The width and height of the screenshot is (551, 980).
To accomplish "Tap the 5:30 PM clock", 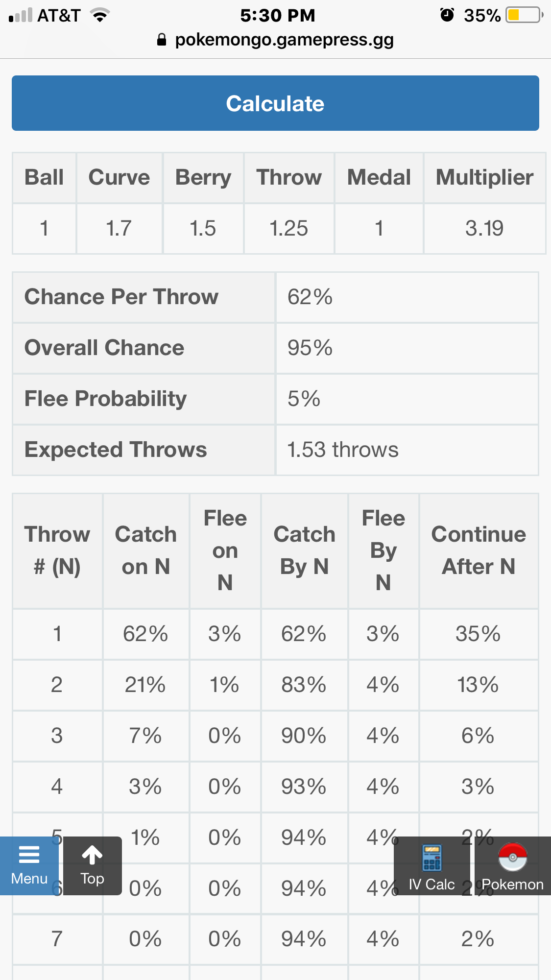I will 277,16.
